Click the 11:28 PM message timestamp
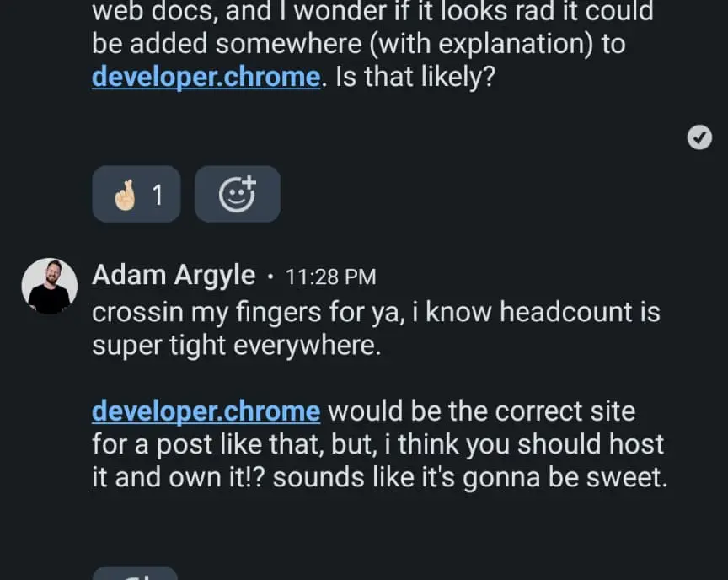The height and width of the screenshot is (580, 728). (x=330, y=277)
